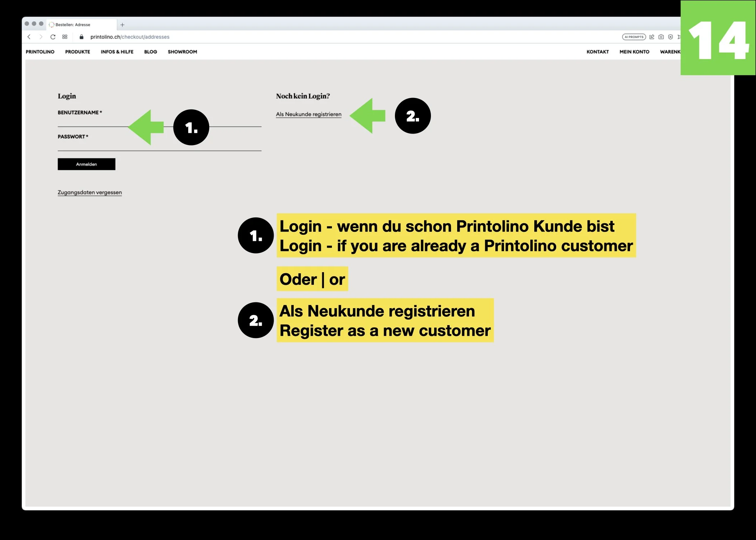
Task: Open the PRODUKTE menu
Action: click(77, 52)
